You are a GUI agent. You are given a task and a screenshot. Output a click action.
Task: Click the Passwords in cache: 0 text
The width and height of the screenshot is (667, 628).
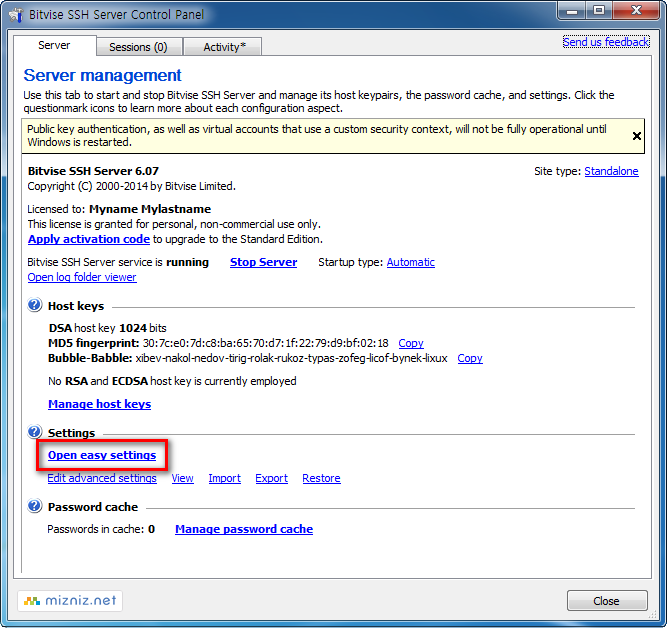(101, 529)
